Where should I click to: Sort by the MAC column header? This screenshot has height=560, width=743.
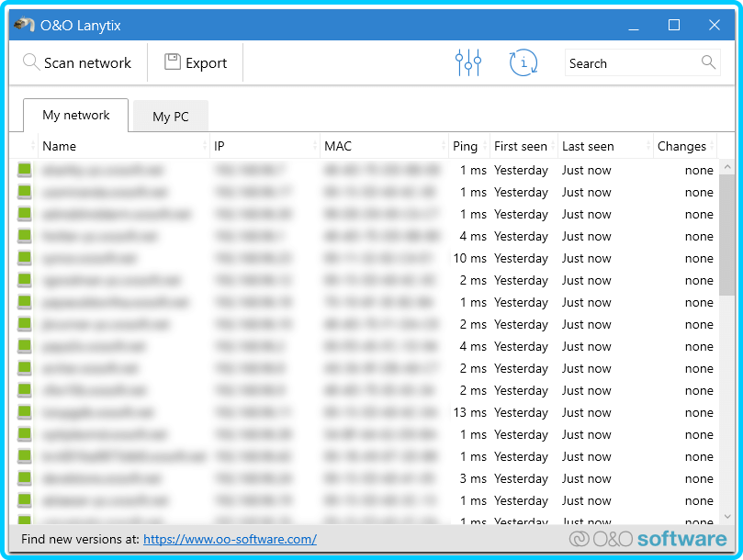coord(384,146)
